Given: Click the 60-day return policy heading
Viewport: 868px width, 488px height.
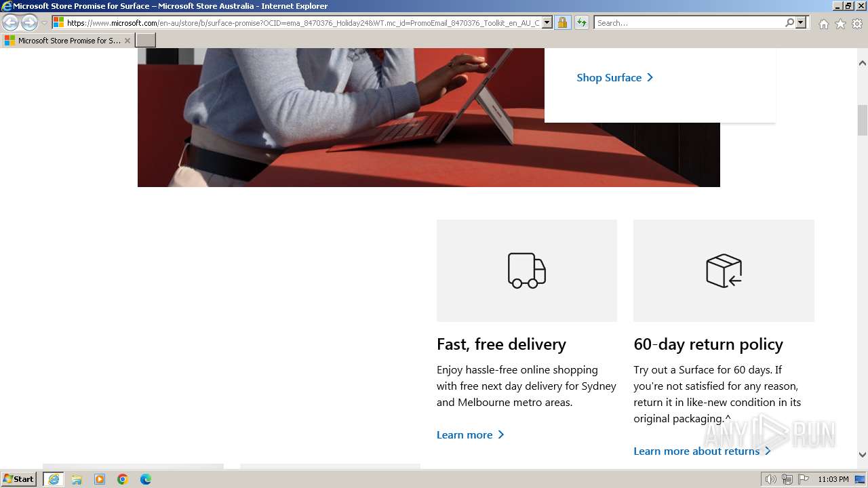Looking at the screenshot, I should click(708, 344).
